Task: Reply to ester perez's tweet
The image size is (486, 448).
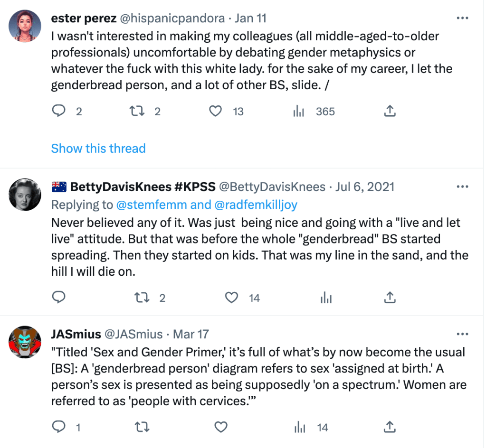Action: pos(58,111)
